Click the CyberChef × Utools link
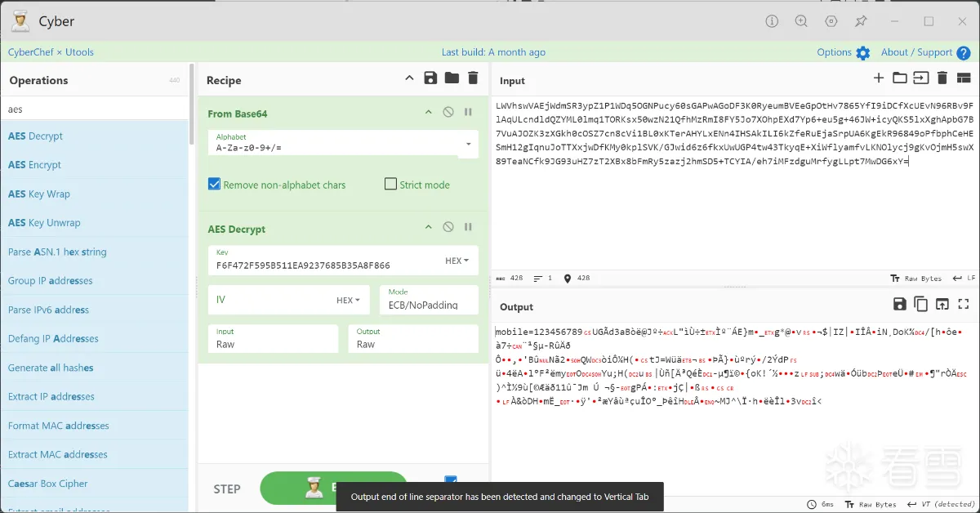The image size is (980, 513). 51,52
